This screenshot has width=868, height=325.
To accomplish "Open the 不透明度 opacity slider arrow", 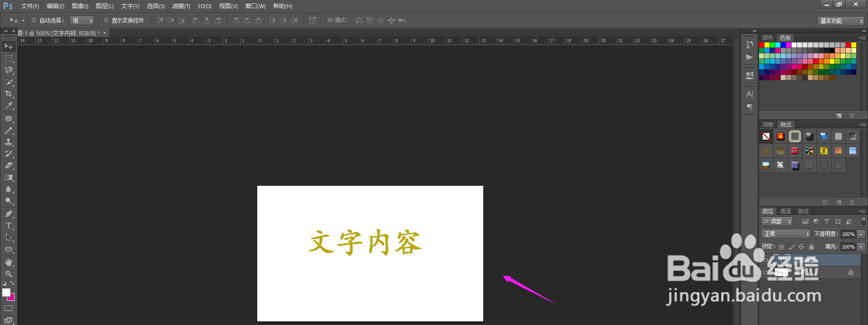I will click(861, 234).
